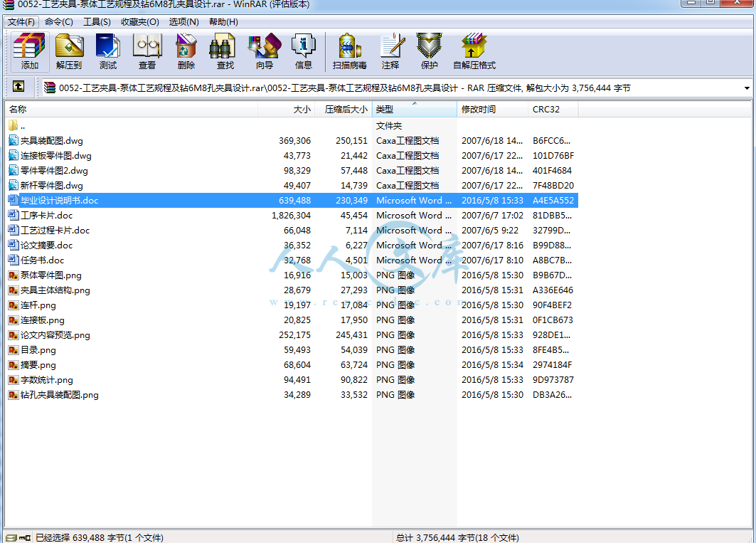Click the 文件夹 type cell

388,125
